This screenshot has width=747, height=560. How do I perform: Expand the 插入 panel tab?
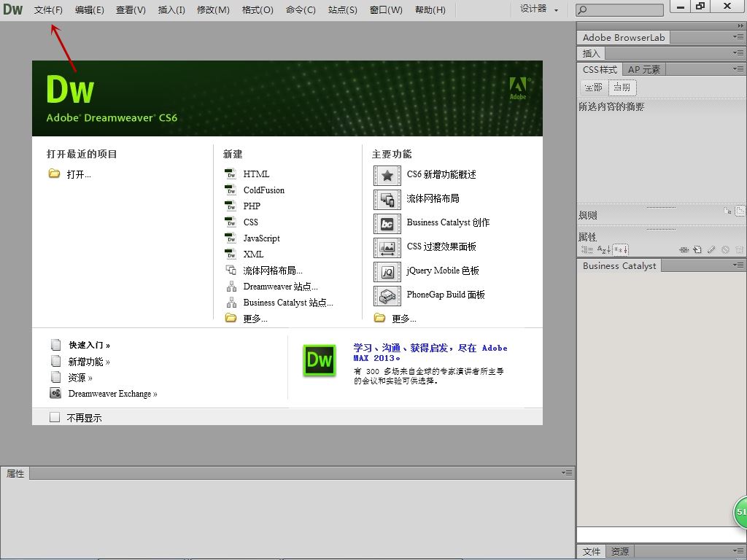(591, 53)
